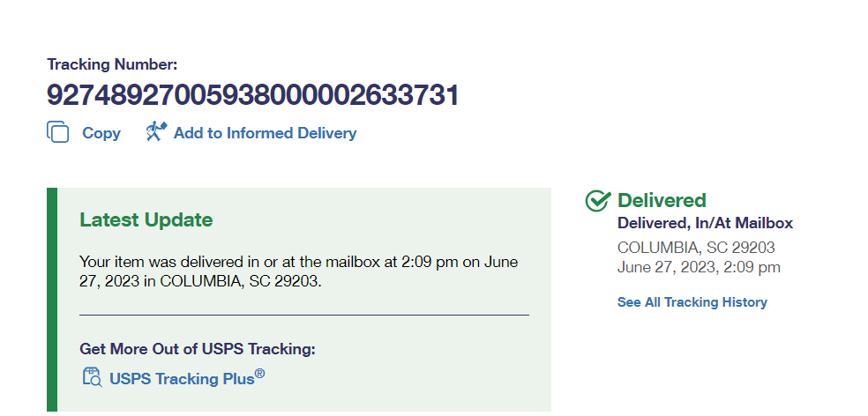The image size is (868, 416).
Task: Click the COLUMBIA, SC 29203 location in status panel
Action: click(696, 248)
